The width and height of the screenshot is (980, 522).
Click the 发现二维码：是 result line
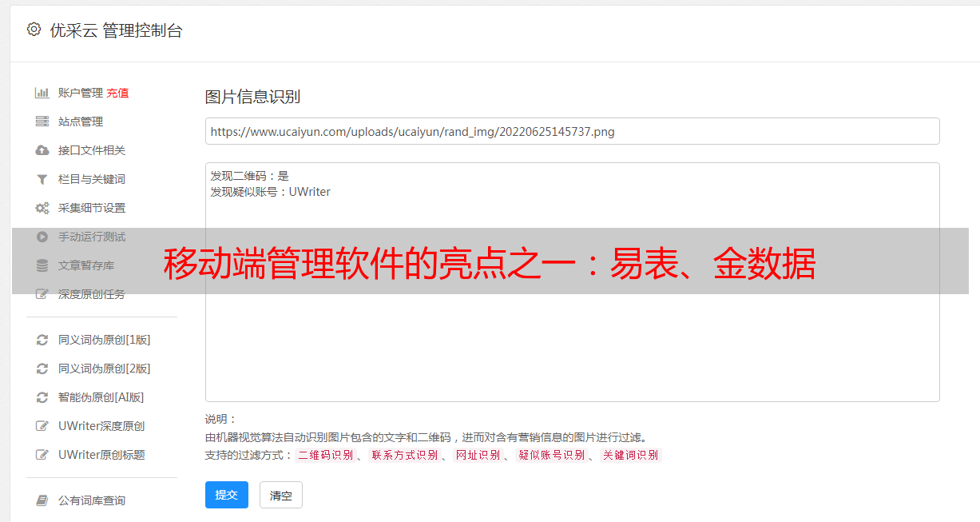coord(250,176)
